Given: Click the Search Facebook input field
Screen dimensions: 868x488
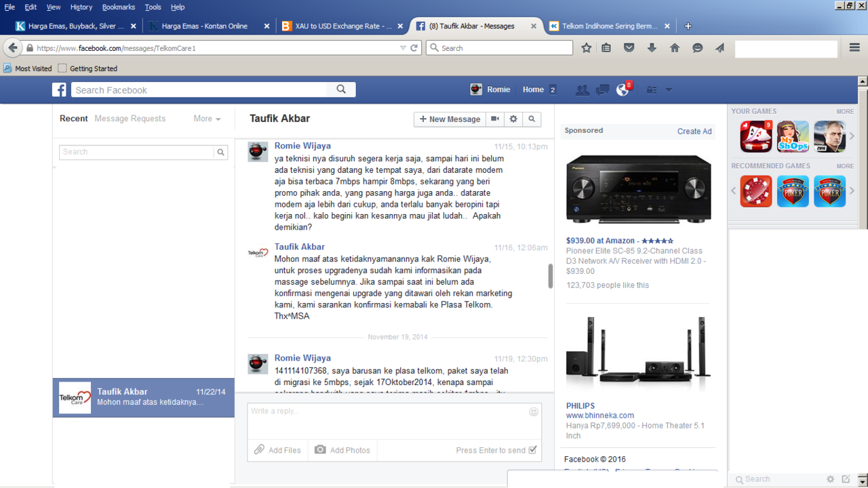Looking at the screenshot, I should pos(199,89).
